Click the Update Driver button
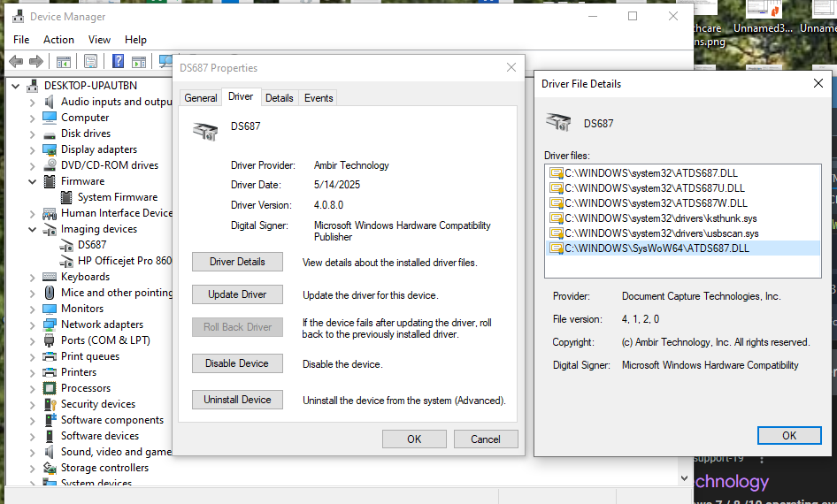The image size is (837, 504). pos(237,294)
